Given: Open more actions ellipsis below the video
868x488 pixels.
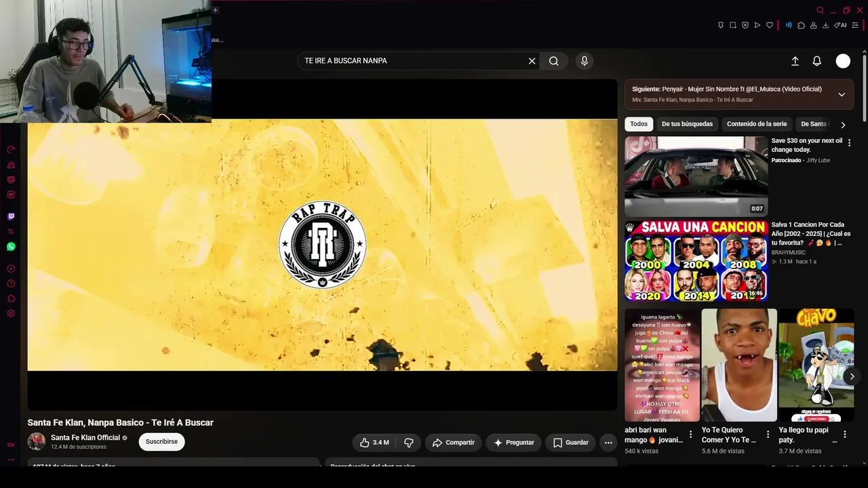Looking at the screenshot, I should click(608, 443).
